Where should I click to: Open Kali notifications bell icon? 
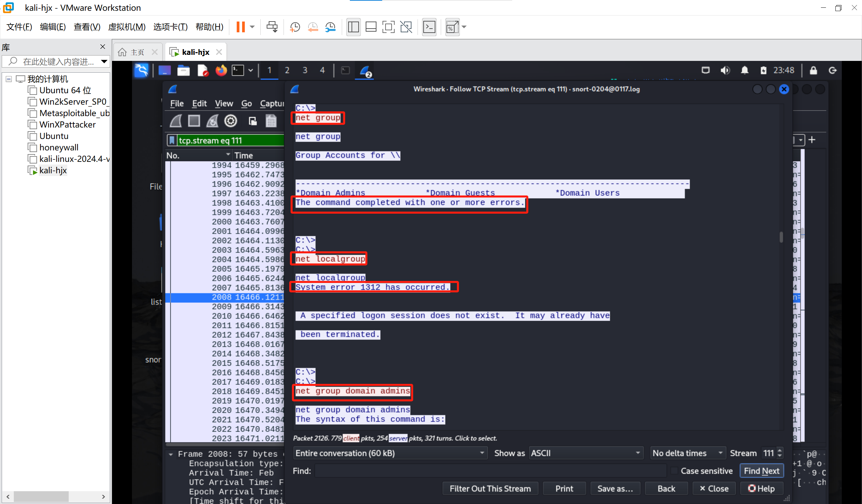[745, 70]
